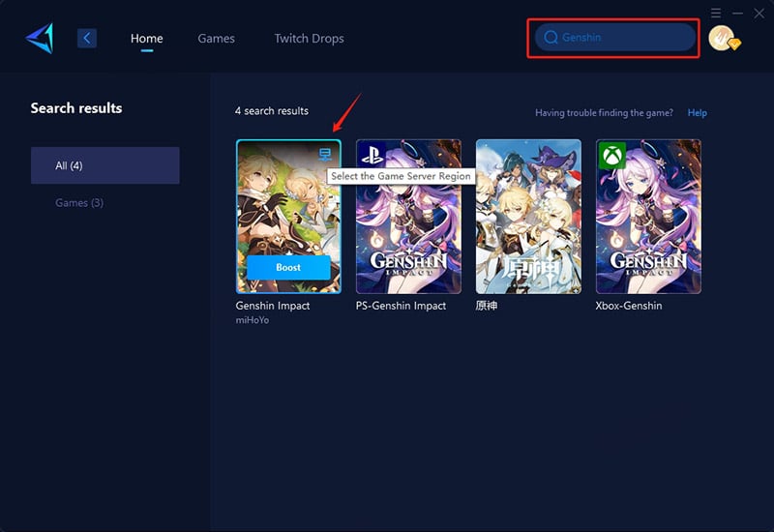The height and width of the screenshot is (532, 774).
Task: Select the Xbox-Genshin cover thumbnail
Action: point(648,217)
